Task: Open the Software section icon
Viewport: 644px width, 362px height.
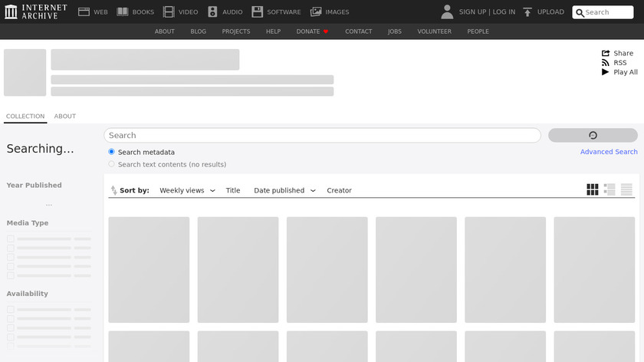Action: pos(258,12)
